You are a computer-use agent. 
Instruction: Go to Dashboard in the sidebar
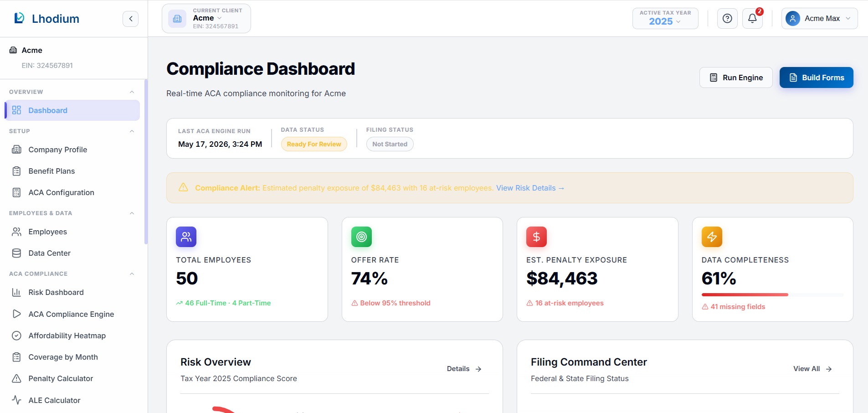pos(72,110)
